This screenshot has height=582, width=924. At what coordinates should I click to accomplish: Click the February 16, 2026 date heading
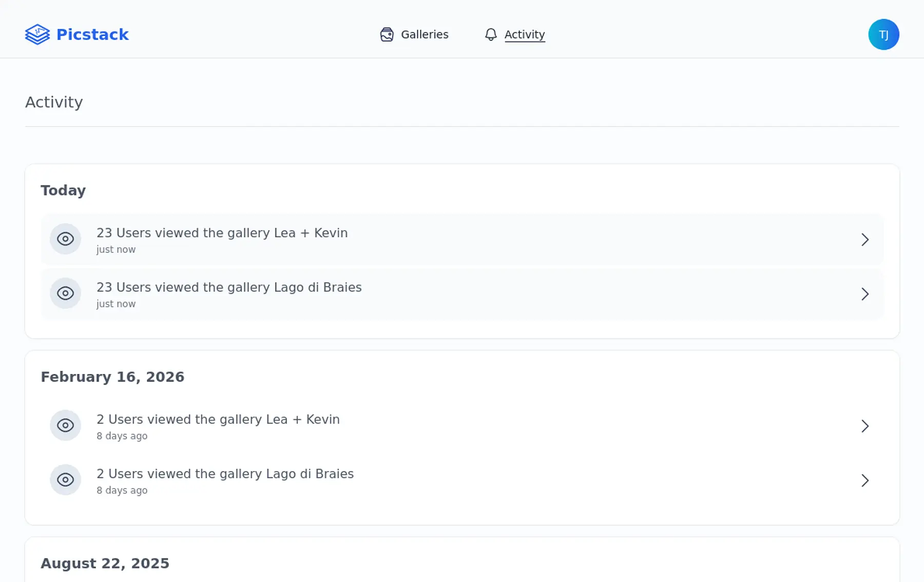click(113, 377)
